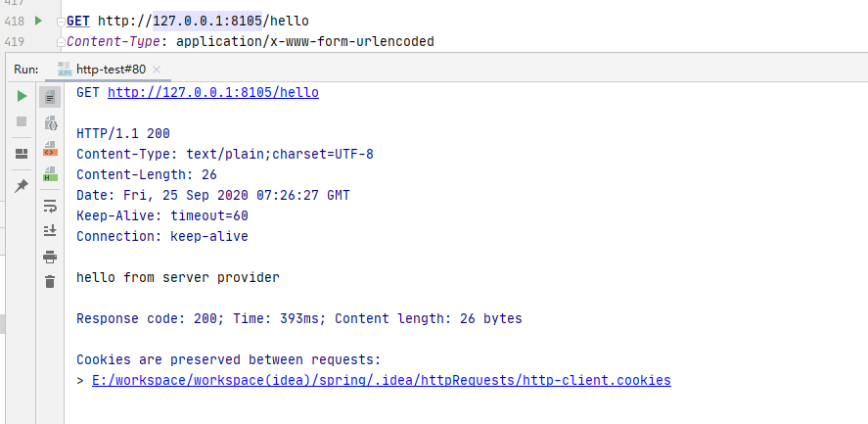Select the http-test#80 run tab
Image resolution: width=868 pixels, height=424 pixels.
[104, 70]
